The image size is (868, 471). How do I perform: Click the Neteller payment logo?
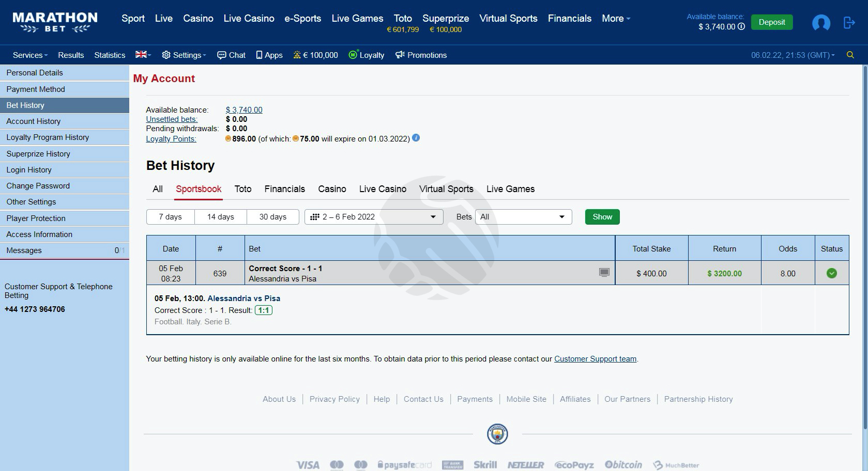(526, 465)
